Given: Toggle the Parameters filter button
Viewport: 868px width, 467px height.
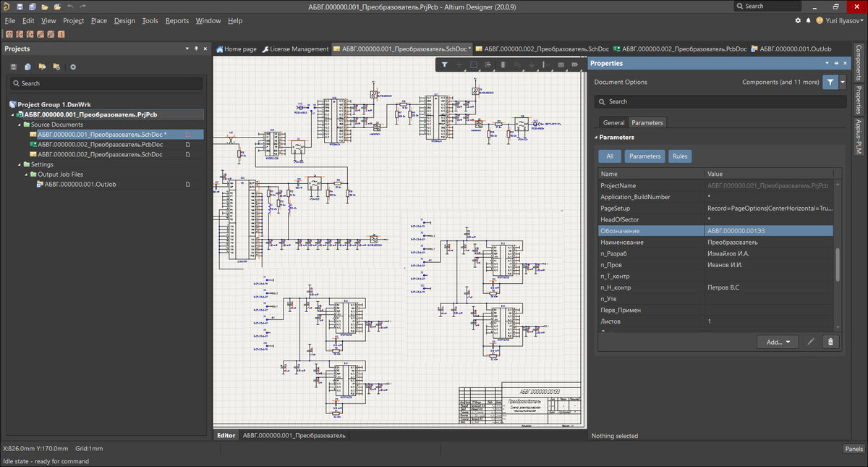Looking at the screenshot, I should pos(644,156).
